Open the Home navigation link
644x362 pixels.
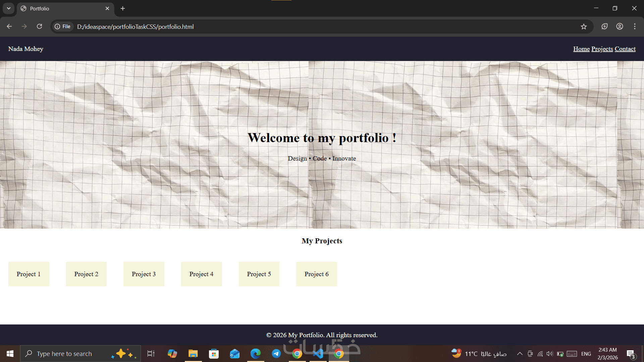click(x=581, y=49)
